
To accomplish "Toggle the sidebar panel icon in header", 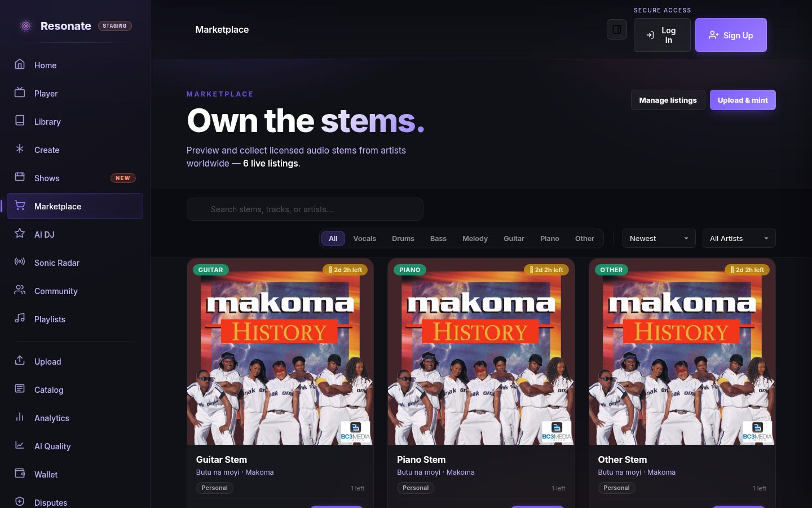I will (617, 29).
